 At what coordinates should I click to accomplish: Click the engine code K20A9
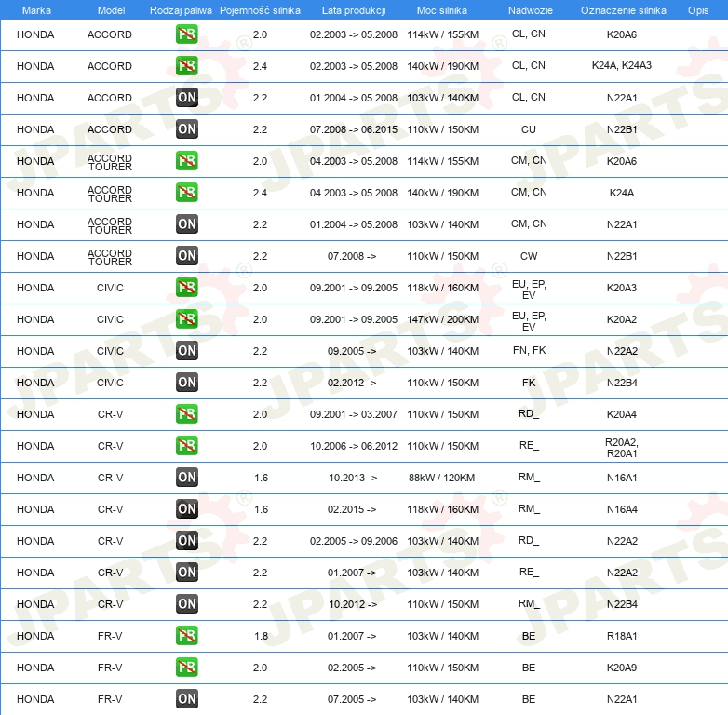tap(622, 668)
